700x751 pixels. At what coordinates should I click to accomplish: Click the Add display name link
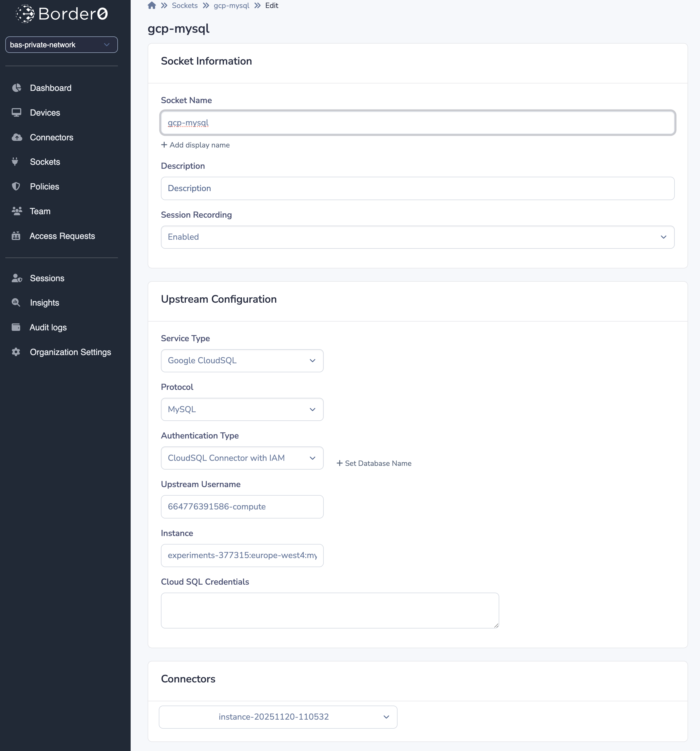click(195, 145)
